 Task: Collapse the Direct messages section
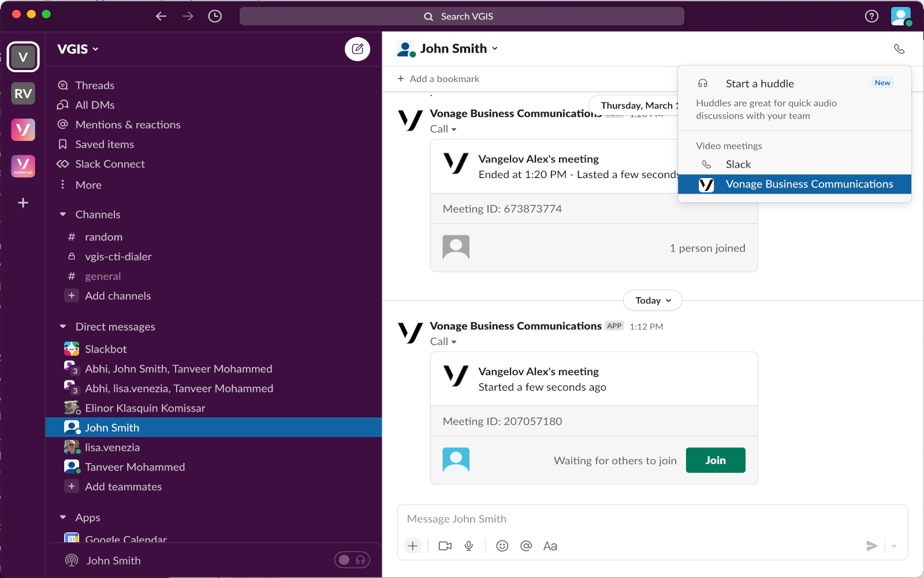(x=63, y=327)
